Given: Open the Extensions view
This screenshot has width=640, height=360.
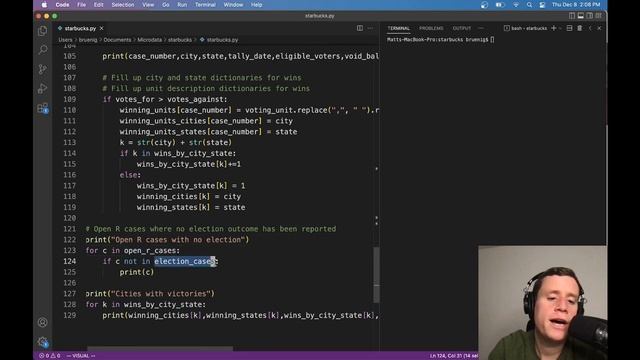Looking at the screenshot, I should [x=42, y=108].
